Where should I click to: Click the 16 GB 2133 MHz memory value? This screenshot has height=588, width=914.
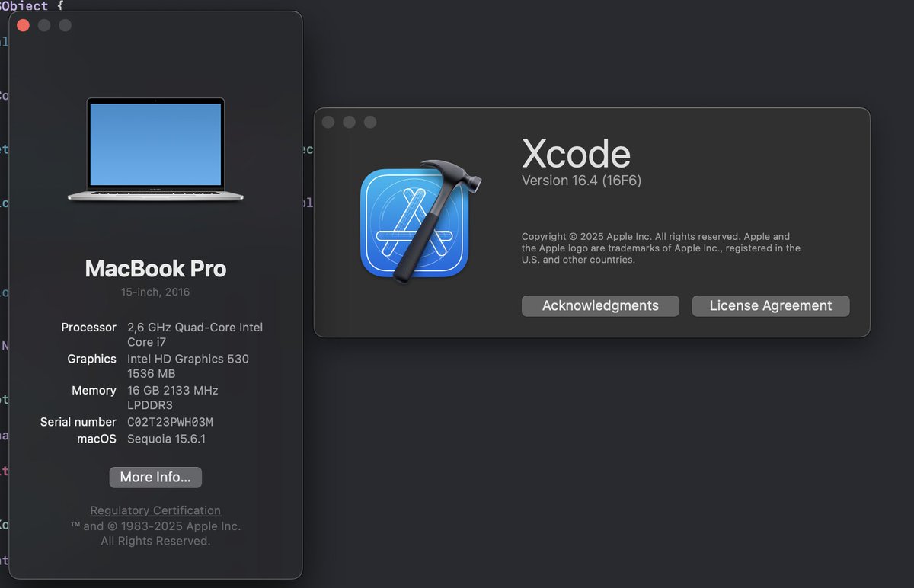(x=173, y=398)
